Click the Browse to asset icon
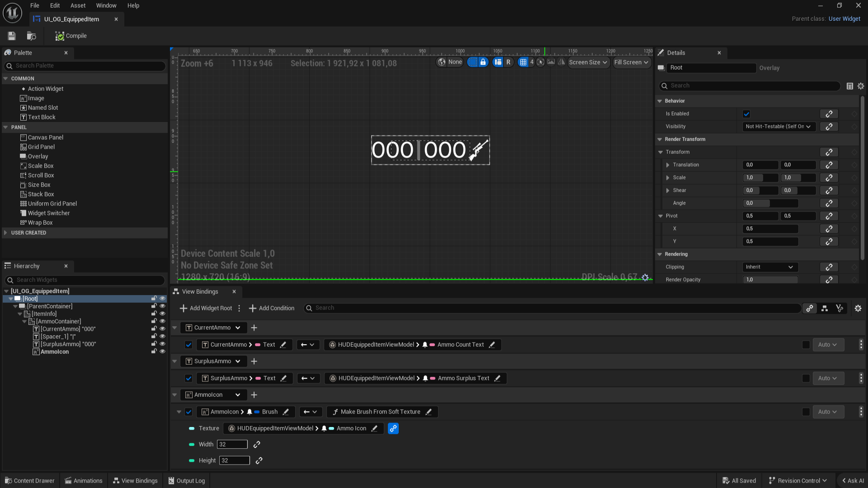Screen dimensions: 868x488 [x=31, y=36]
